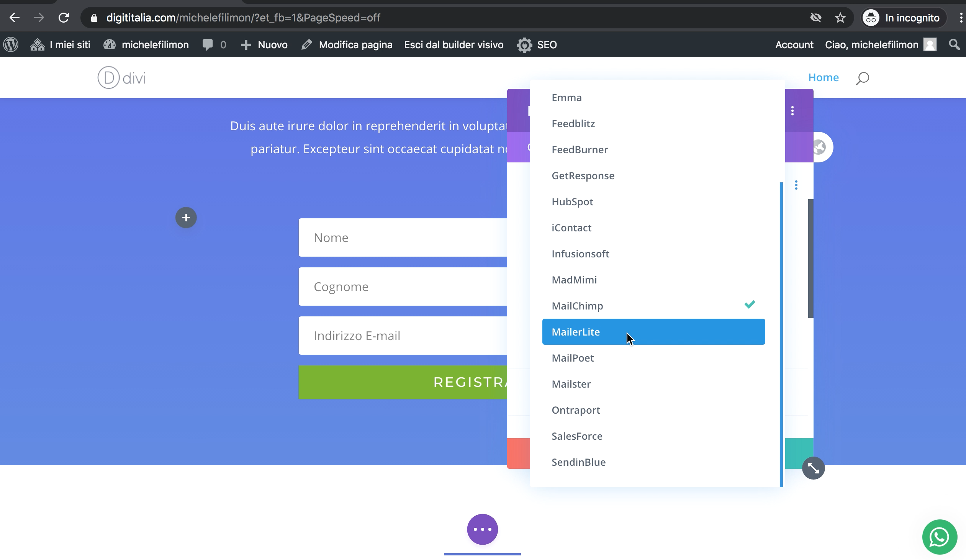The width and height of the screenshot is (966, 560).
Task: Open the comments bubble in admin bar
Action: click(x=214, y=44)
